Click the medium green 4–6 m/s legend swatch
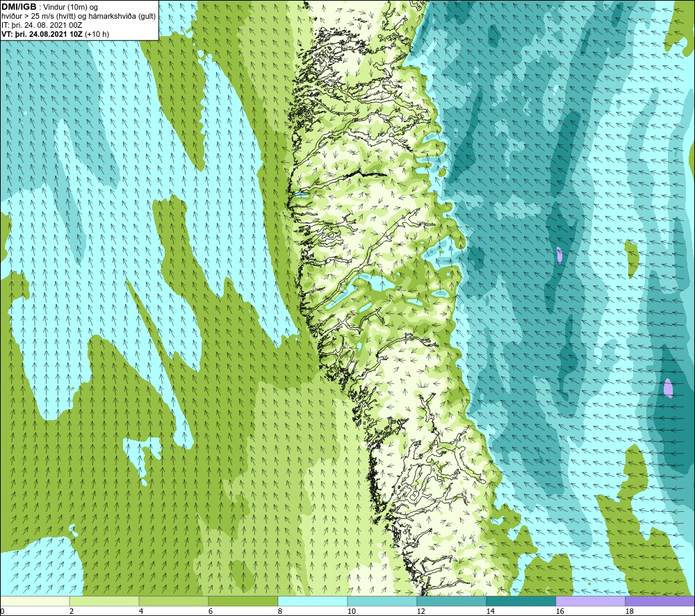Screen dimensions: 695x616 174,601
